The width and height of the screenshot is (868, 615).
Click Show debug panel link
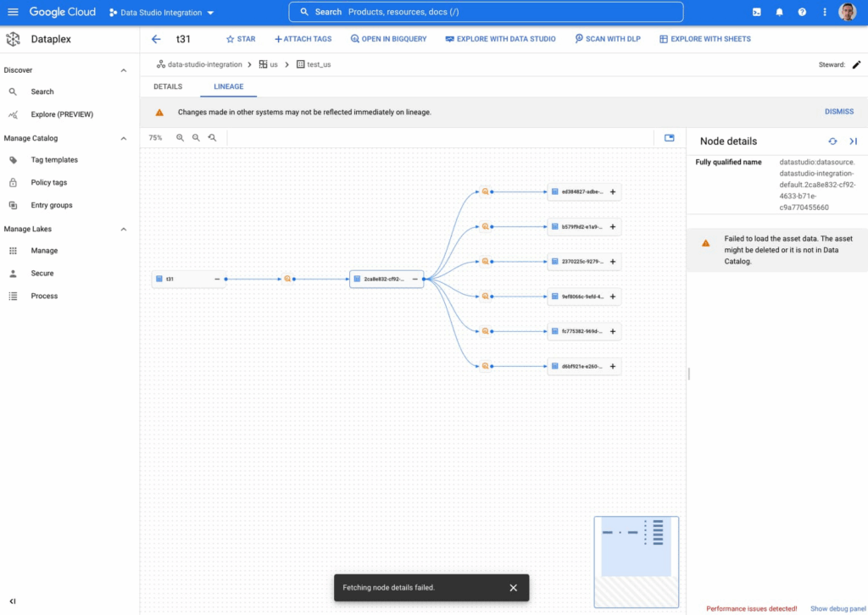pos(836,608)
